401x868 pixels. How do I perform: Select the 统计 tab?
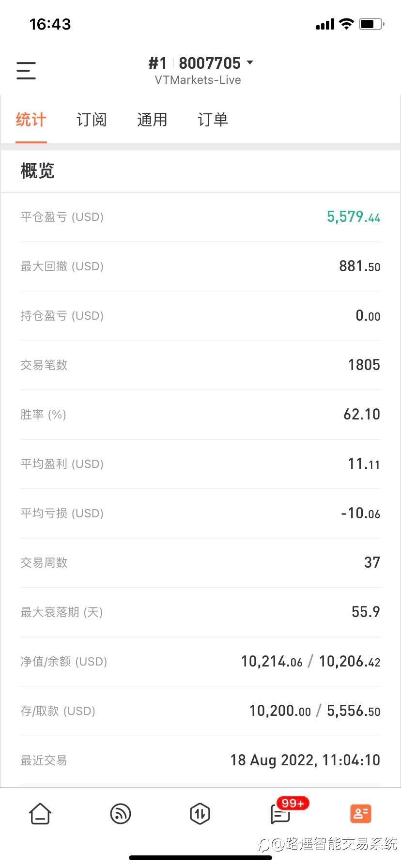click(x=31, y=120)
